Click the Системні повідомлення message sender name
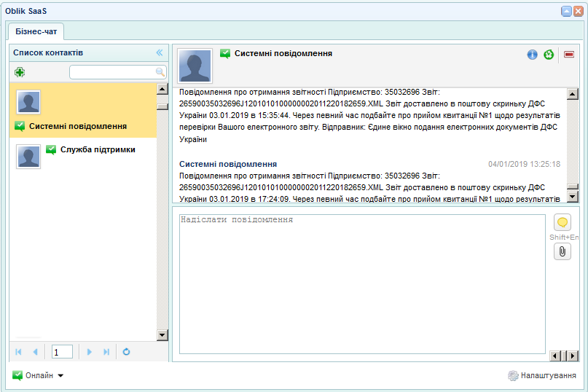This screenshot has width=588, height=392. click(228, 164)
